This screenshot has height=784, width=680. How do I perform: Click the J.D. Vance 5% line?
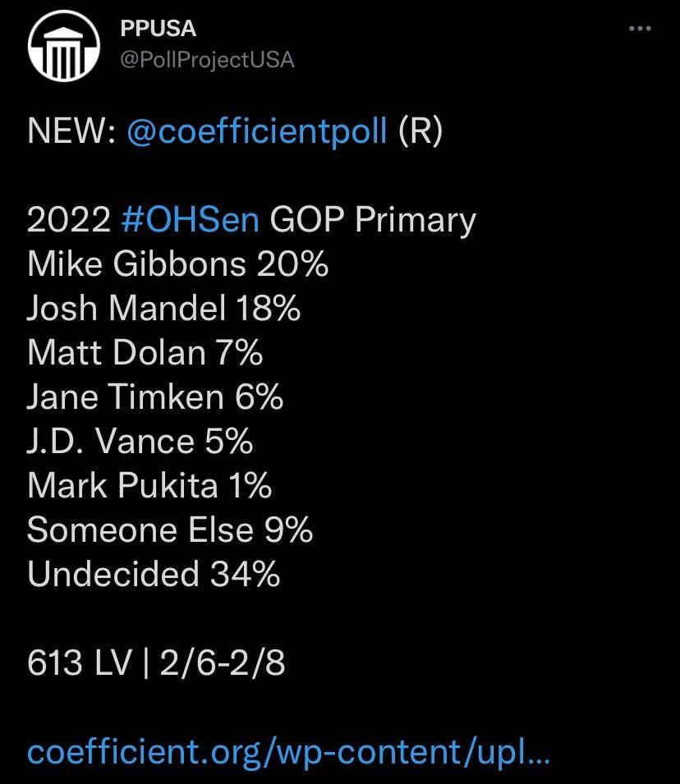(140, 441)
